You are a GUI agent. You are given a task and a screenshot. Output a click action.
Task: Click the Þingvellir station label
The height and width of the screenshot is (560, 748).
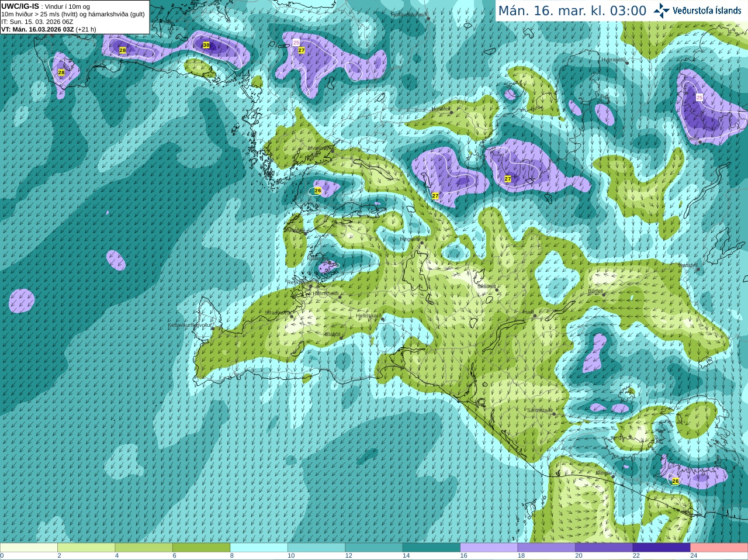410,239
